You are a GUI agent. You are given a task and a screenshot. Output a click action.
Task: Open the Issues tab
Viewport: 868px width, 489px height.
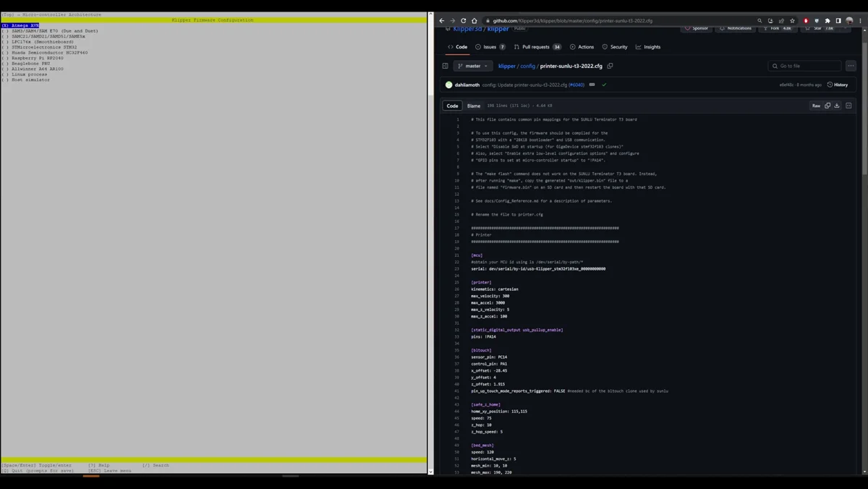[x=490, y=47]
